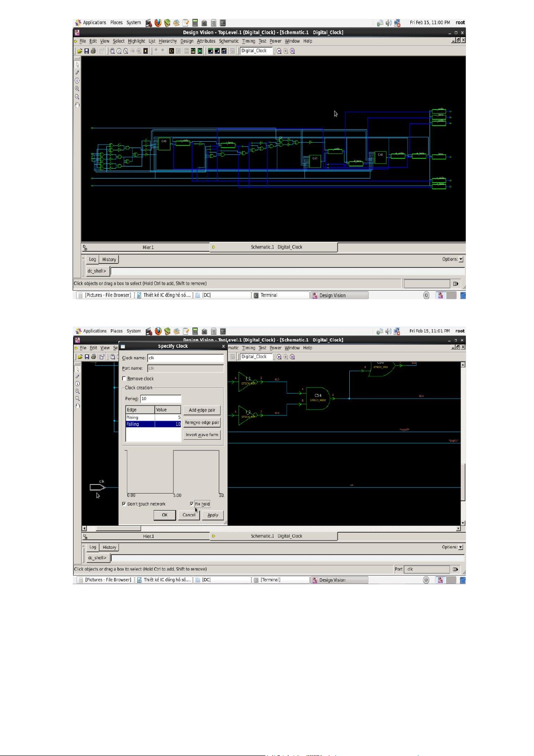This screenshot has width=534, height=756.
Task: Open Digital_Clock design combo box in upper window
Action: click(256, 51)
